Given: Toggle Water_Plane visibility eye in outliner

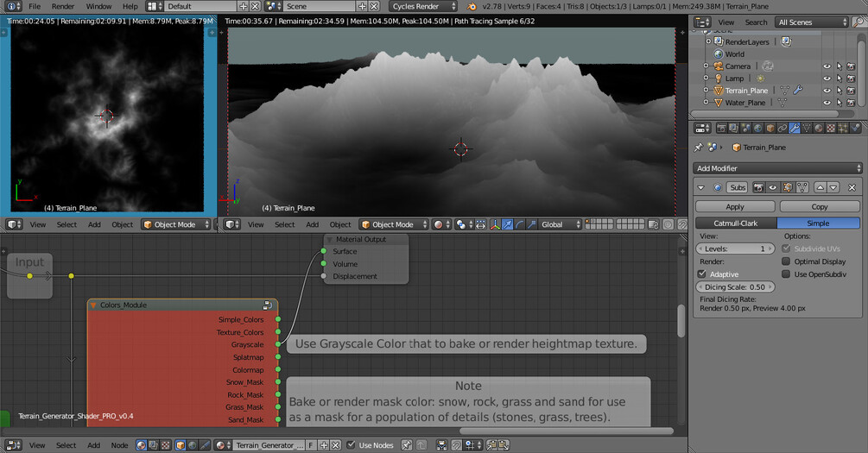Looking at the screenshot, I should 827,103.
